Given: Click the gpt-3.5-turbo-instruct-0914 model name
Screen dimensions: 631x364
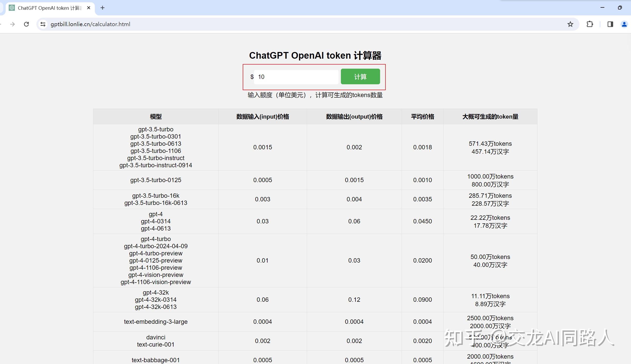Looking at the screenshot, I should [156, 165].
